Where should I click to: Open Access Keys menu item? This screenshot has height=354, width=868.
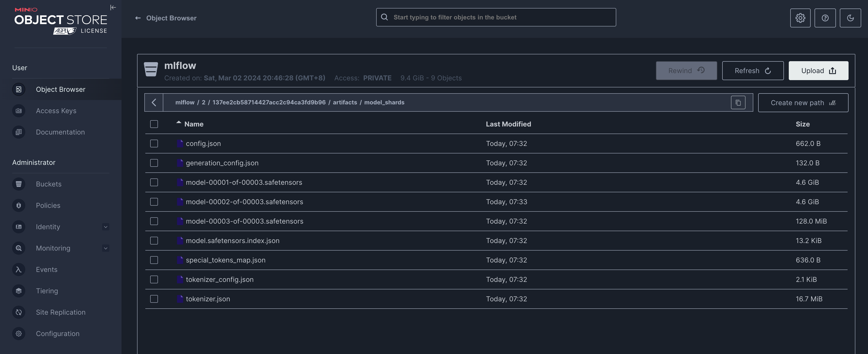(x=56, y=111)
